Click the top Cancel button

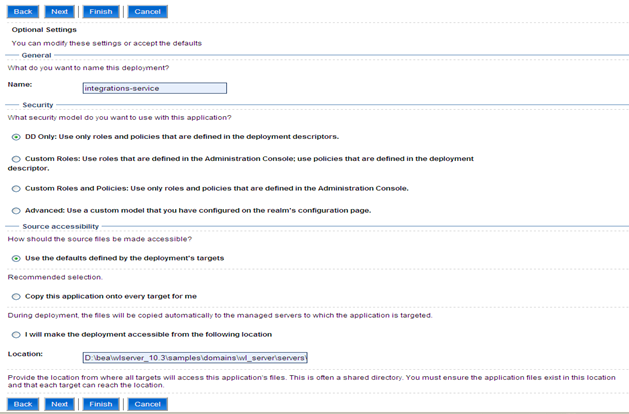[147, 12]
